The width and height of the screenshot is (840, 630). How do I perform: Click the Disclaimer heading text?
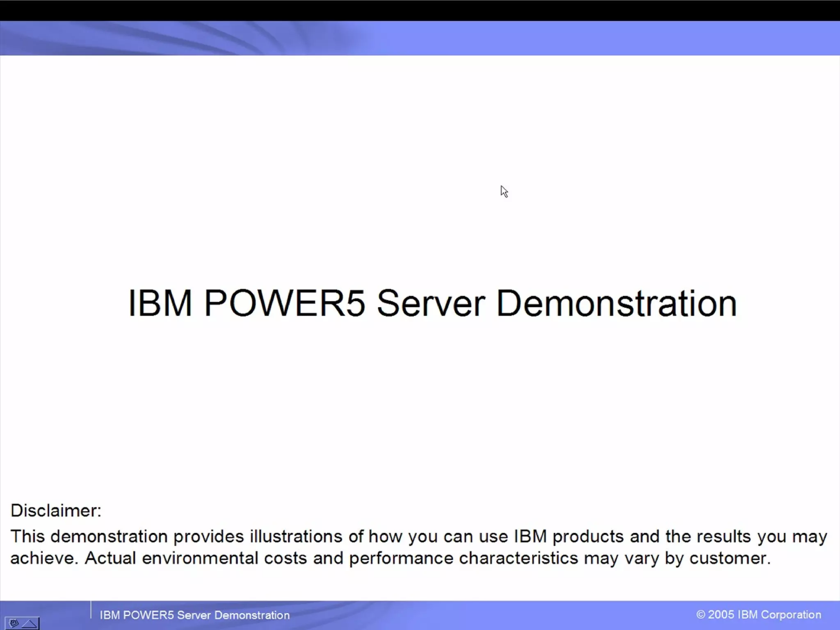[x=56, y=511]
